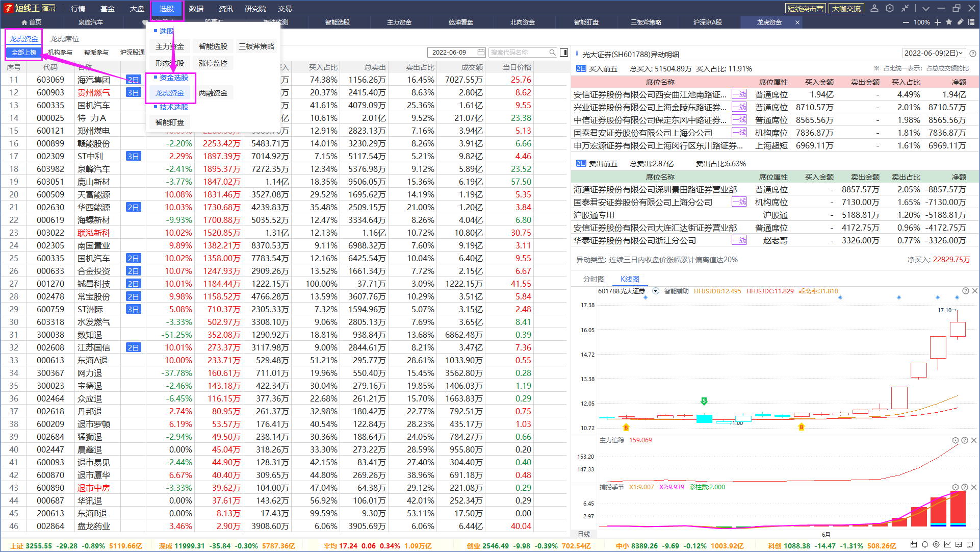Open the 行情 top menu
Image resolution: width=980 pixels, height=552 pixels.
(78, 9)
